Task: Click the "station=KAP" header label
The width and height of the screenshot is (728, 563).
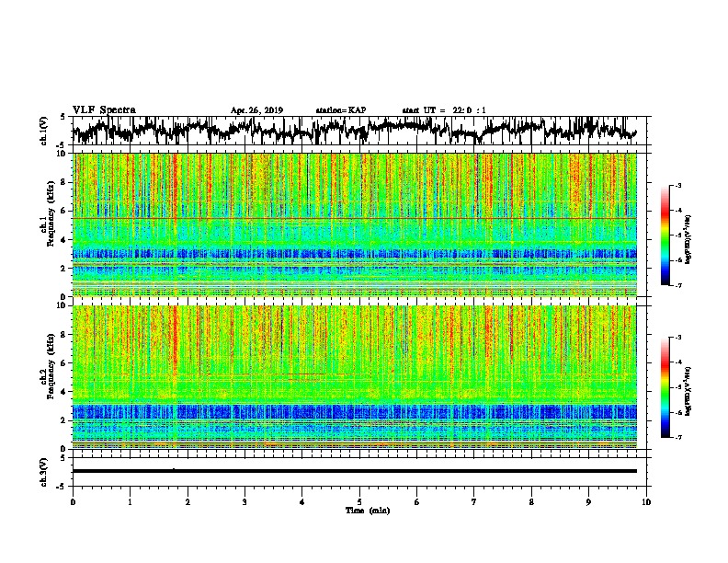Action: pos(341,110)
